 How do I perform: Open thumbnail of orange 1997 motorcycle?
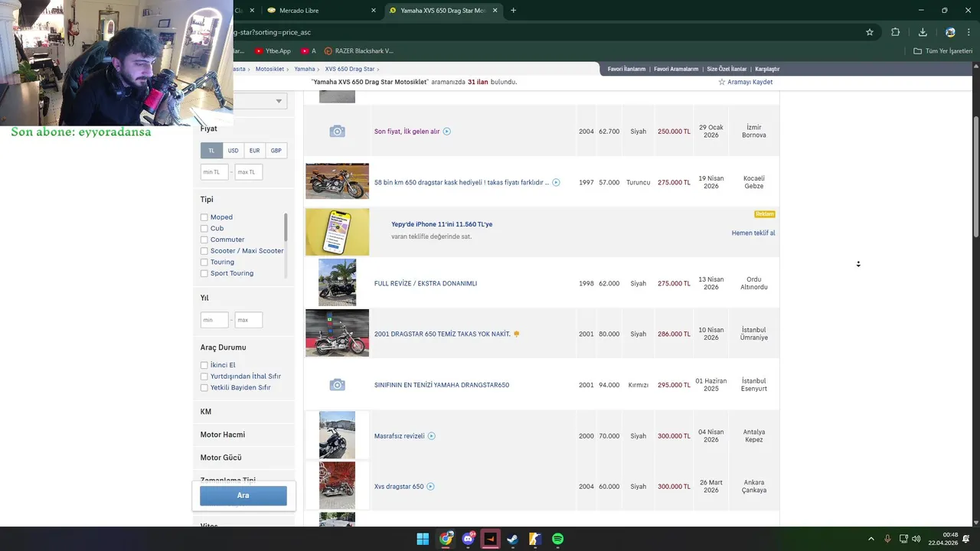coord(337,181)
